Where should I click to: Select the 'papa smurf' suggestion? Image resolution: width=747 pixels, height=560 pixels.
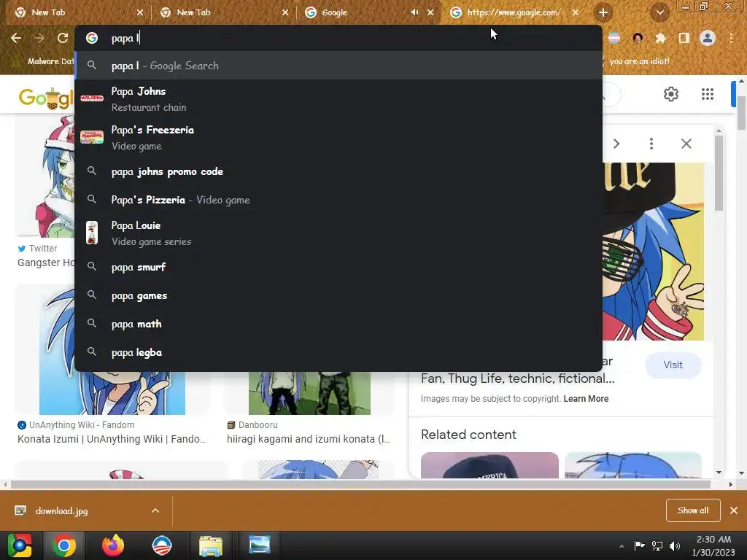[x=338, y=267]
